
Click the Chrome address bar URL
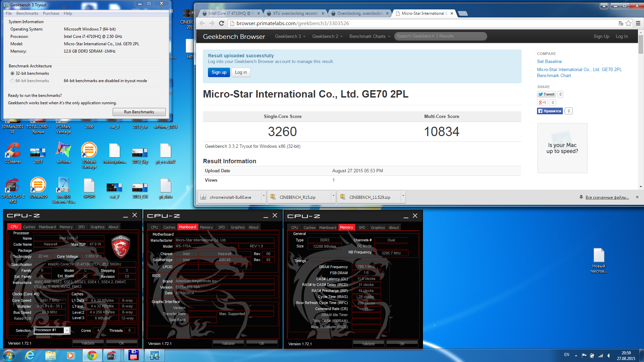[x=292, y=23]
